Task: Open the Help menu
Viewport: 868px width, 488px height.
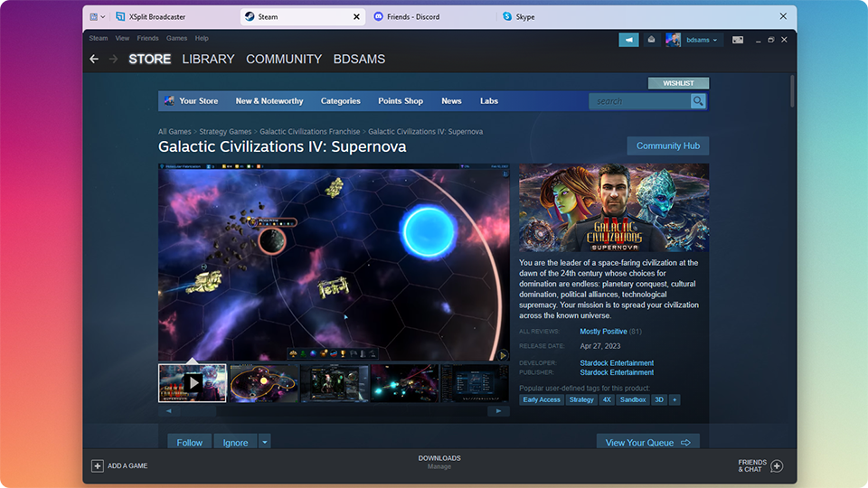Action: [202, 38]
